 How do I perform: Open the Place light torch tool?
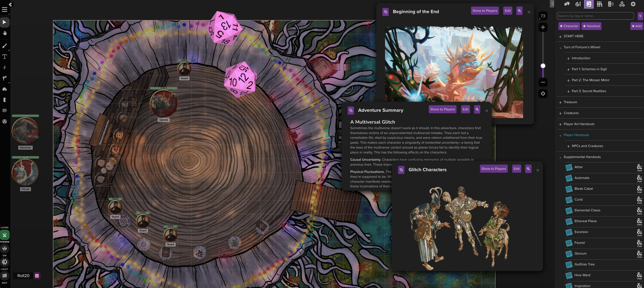(5, 78)
